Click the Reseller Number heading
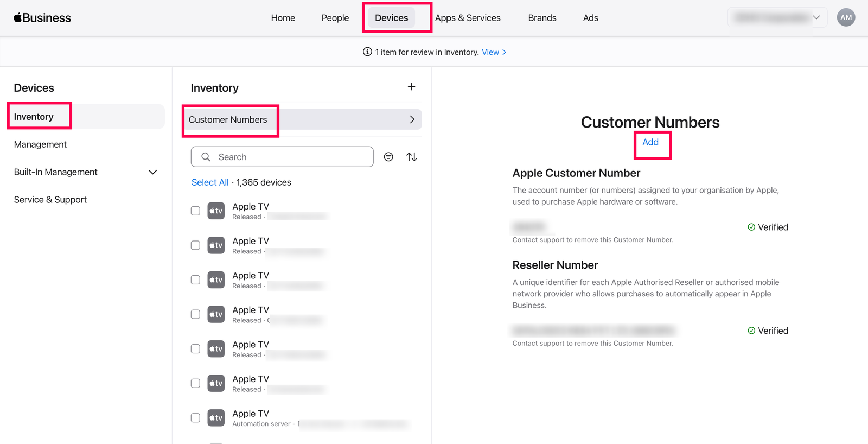 coord(555,265)
